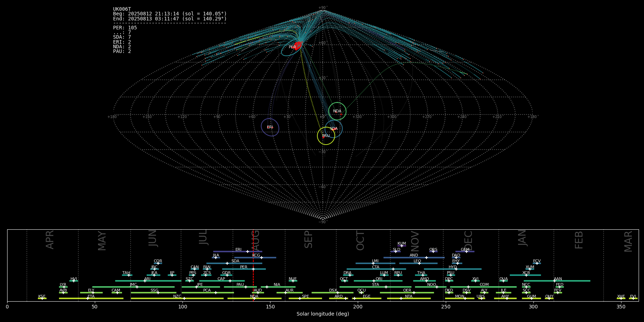Click the 150 tick on solar longitude axis
This screenshot has height=322, width=644.
coord(270,307)
